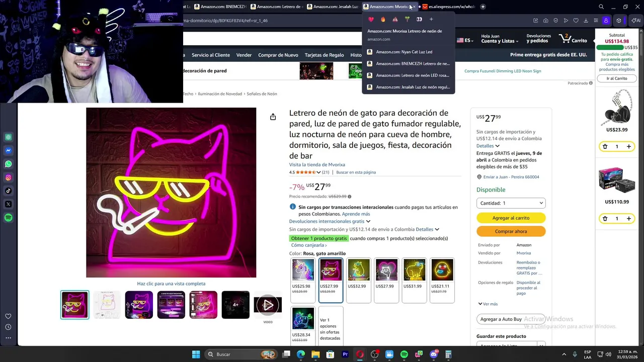The height and width of the screenshot is (362, 644).
Task: Click Cómo canjearla link
Action: (x=309, y=245)
